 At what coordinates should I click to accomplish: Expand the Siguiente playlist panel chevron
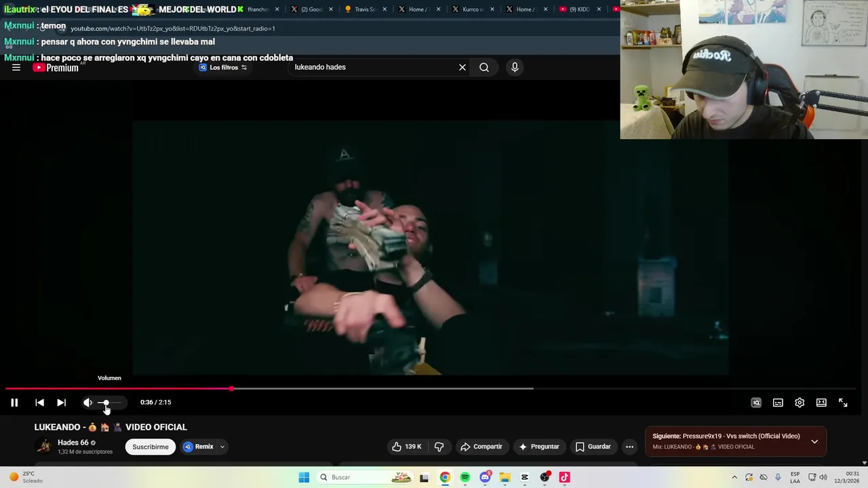814,441
